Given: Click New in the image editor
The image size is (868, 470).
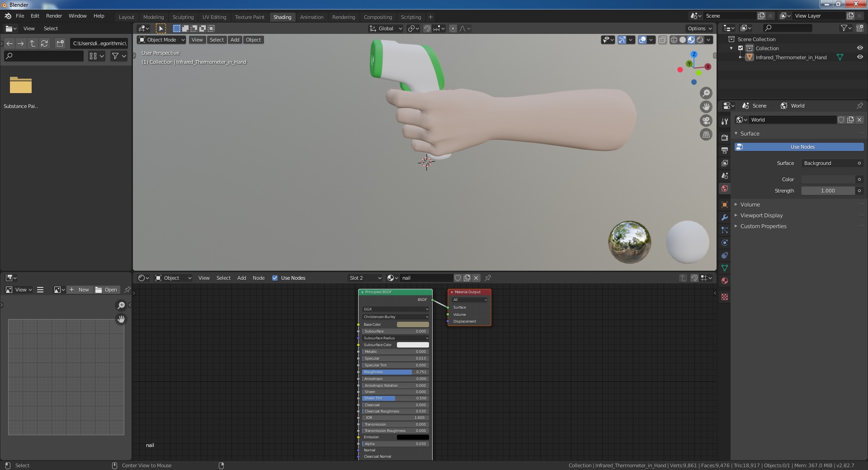Looking at the screenshot, I should [x=80, y=290].
